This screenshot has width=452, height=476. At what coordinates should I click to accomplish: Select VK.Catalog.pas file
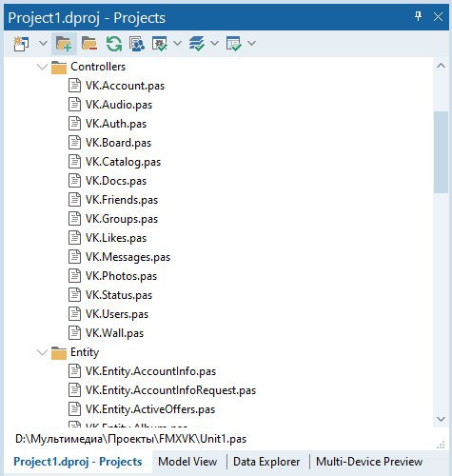coord(123,162)
